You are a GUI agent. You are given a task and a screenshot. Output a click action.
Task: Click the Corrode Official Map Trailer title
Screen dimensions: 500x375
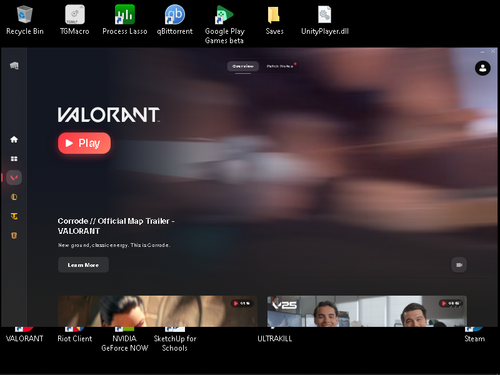(116, 226)
